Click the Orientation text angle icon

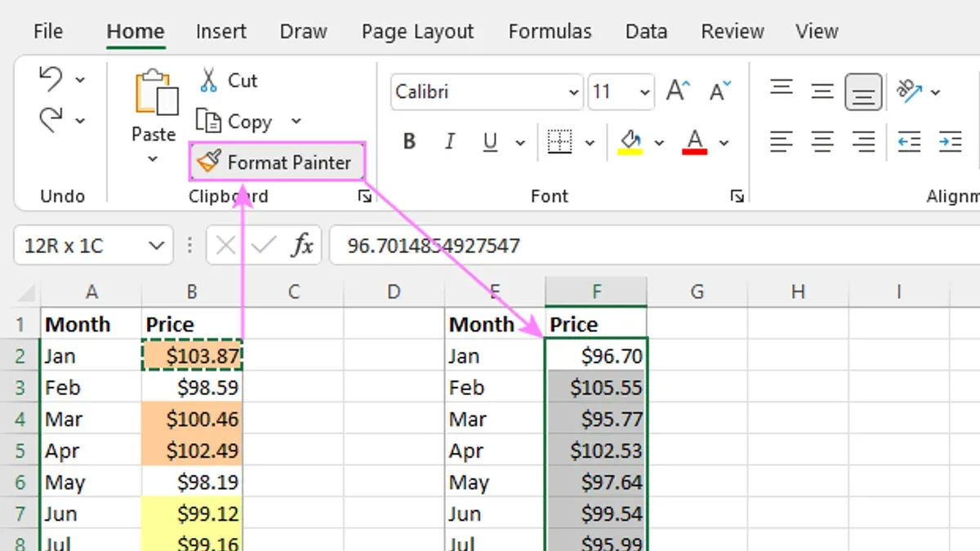[x=909, y=90]
